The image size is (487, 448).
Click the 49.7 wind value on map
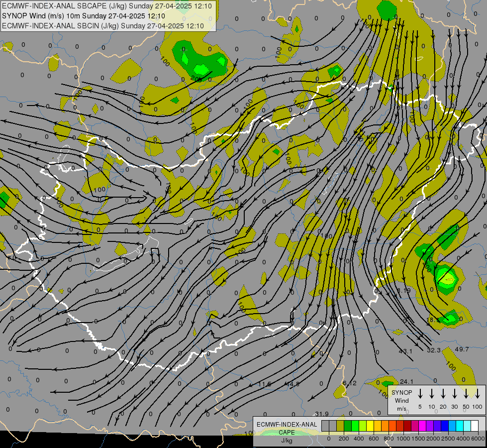coord(462,349)
